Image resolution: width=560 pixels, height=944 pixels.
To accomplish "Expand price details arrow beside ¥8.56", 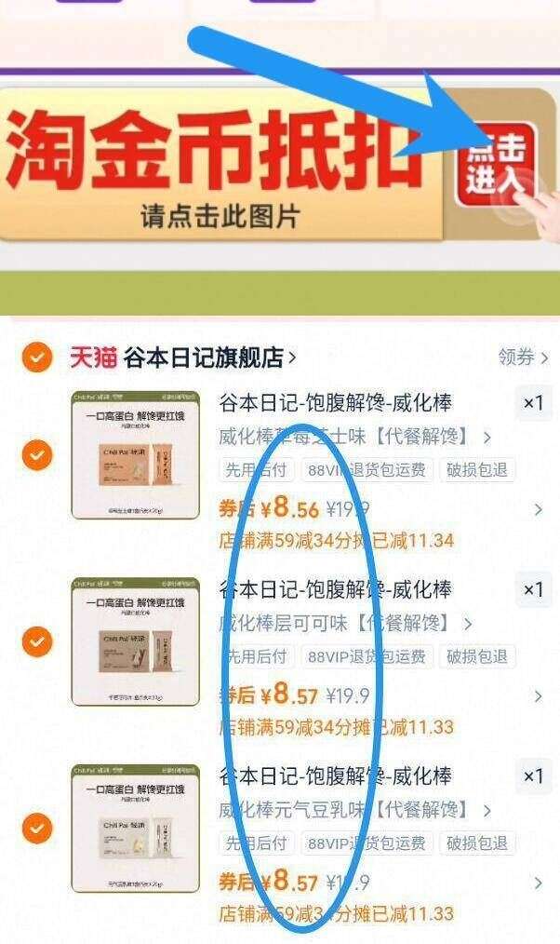I will click(539, 510).
